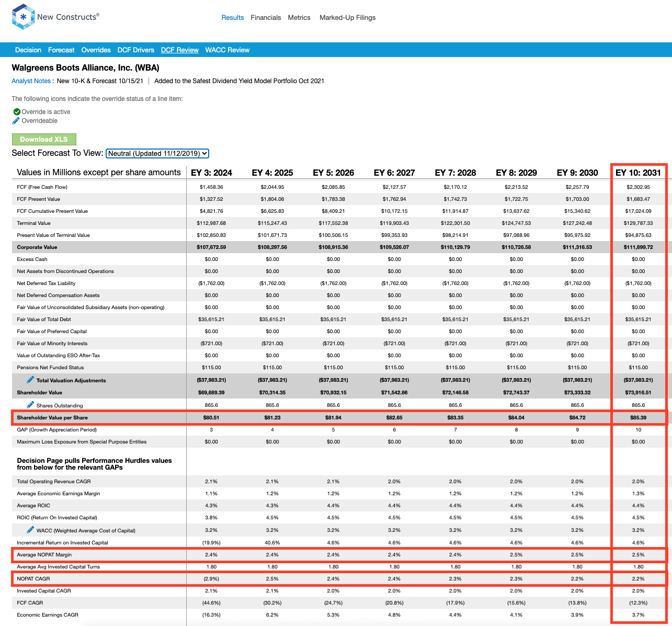Click the 'FCF Present Value' row label
Image resolution: width=672 pixels, height=626 pixels.
tap(38, 199)
